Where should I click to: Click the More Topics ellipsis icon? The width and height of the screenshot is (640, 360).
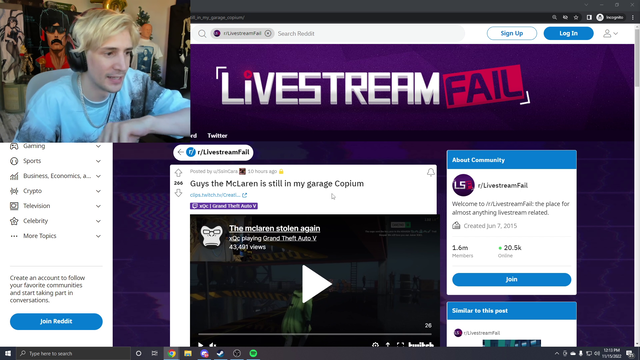tap(14, 236)
